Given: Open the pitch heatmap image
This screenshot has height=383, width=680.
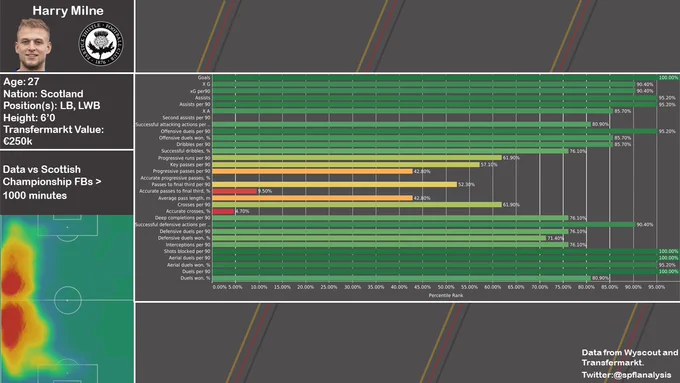Looking at the screenshot, I should point(67,299).
